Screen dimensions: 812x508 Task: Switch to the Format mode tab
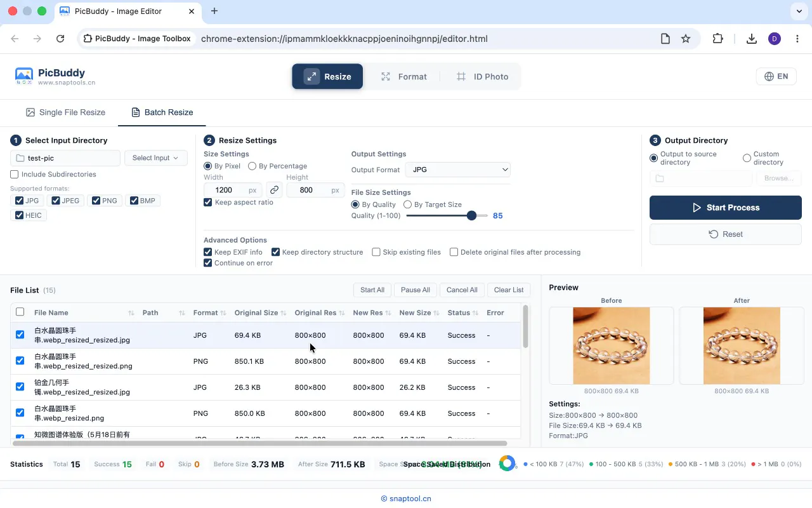pyautogui.click(x=404, y=76)
